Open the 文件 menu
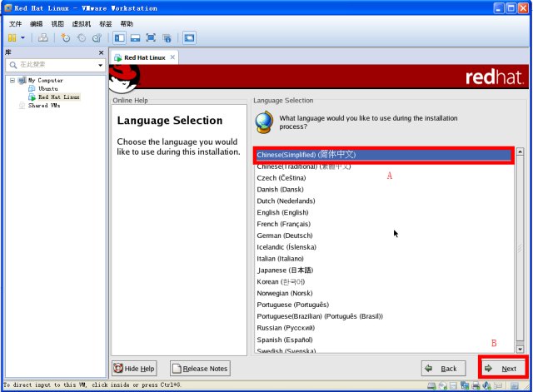 pos(15,24)
